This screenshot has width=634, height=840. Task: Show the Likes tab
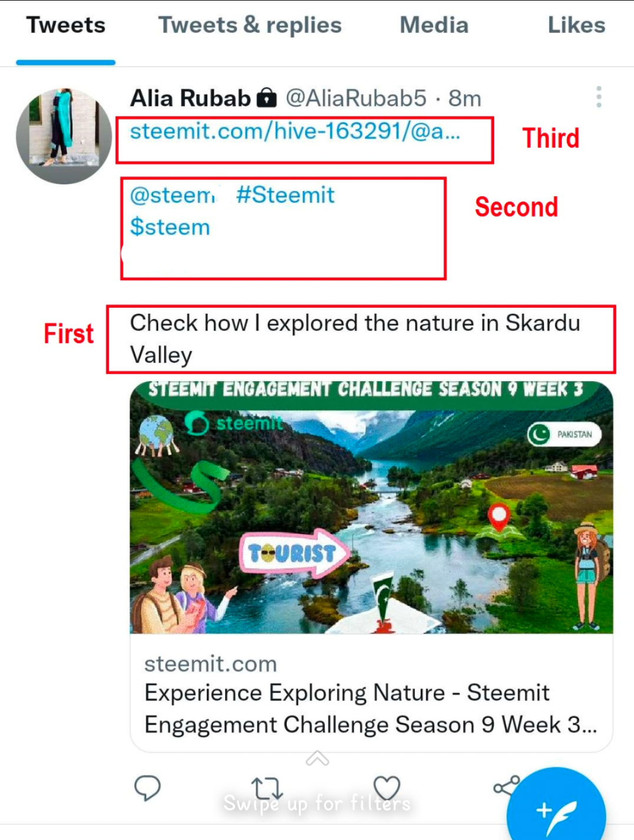[x=576, y=25]
